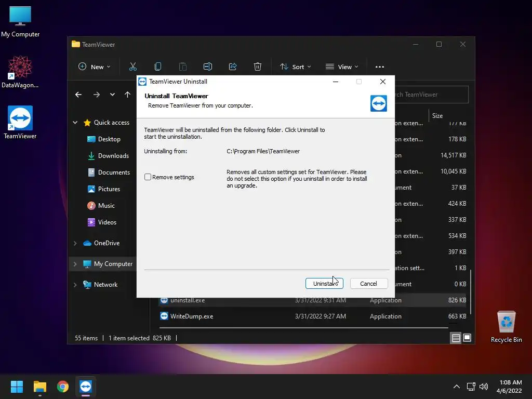532x399 pixels.
Task: Open the See more ellipsis menu
Action: [x=380, y=66]
